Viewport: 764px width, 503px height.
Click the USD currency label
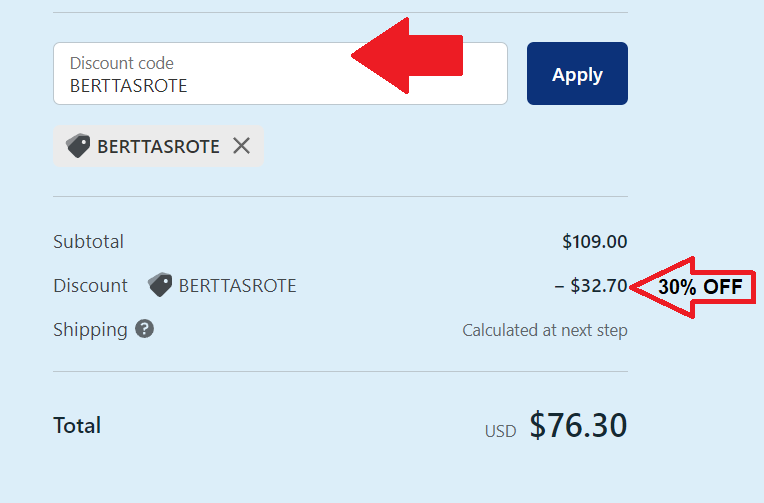click(500, 431)
